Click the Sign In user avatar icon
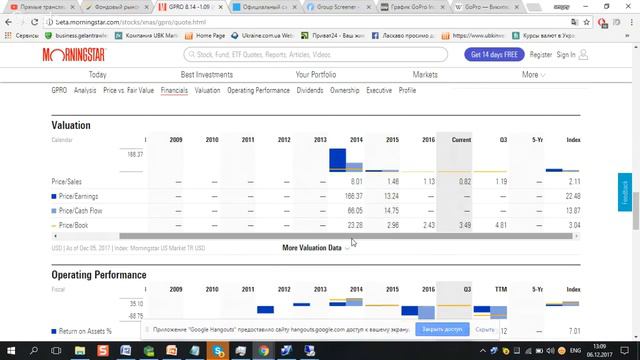The width and height of the screenshot is (640, 360). click(583, 55)
